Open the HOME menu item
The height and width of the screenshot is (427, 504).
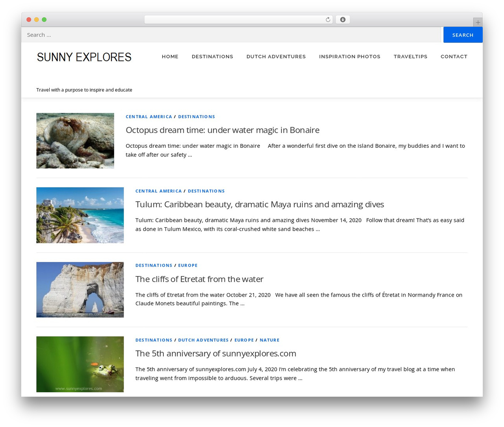pyautogui.click(x=170, y=56)
